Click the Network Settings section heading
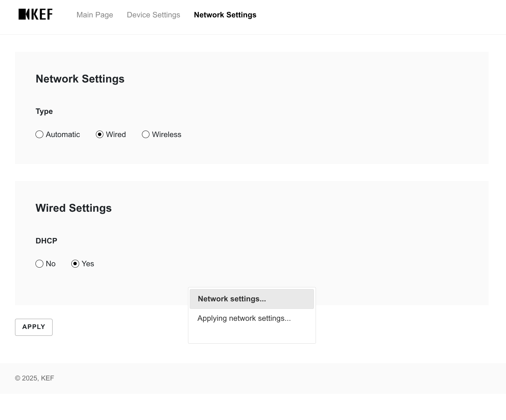 click(80, 79)
